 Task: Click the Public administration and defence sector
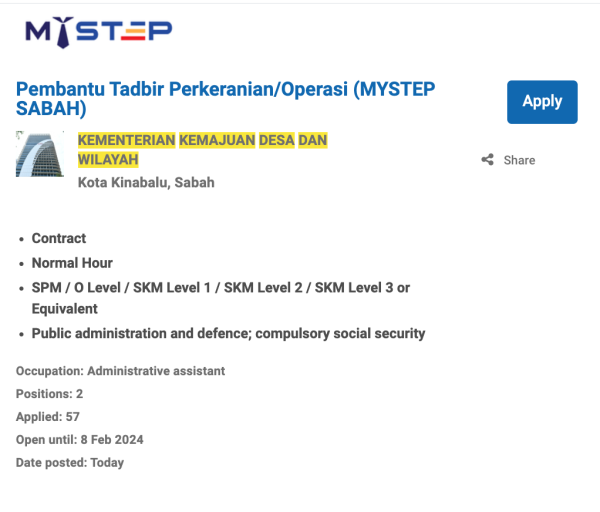click(x=228, y=333)
